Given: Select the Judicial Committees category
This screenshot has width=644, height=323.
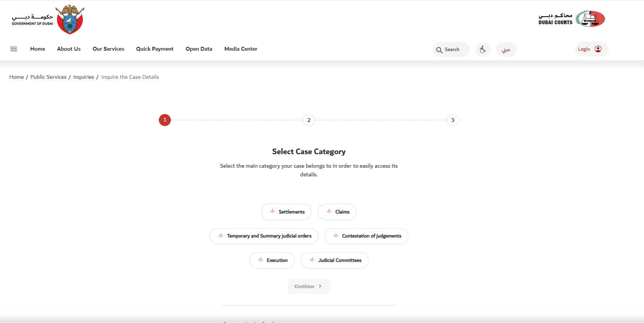Looking at the screenshot, I should pos(335,260).
